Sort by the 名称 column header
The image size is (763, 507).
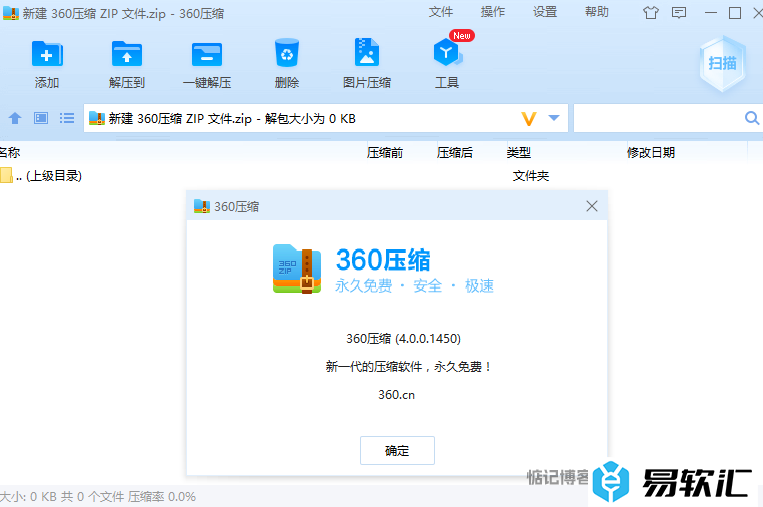(10, 153)
